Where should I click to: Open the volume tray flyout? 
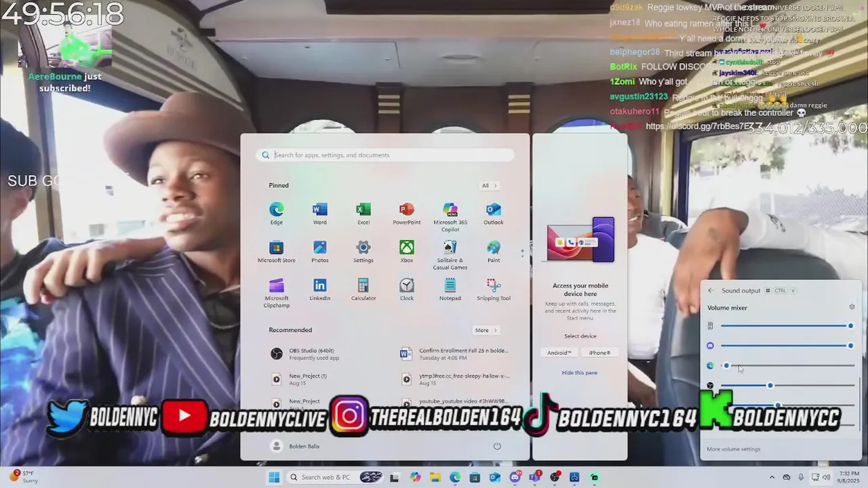click(826, 477)
